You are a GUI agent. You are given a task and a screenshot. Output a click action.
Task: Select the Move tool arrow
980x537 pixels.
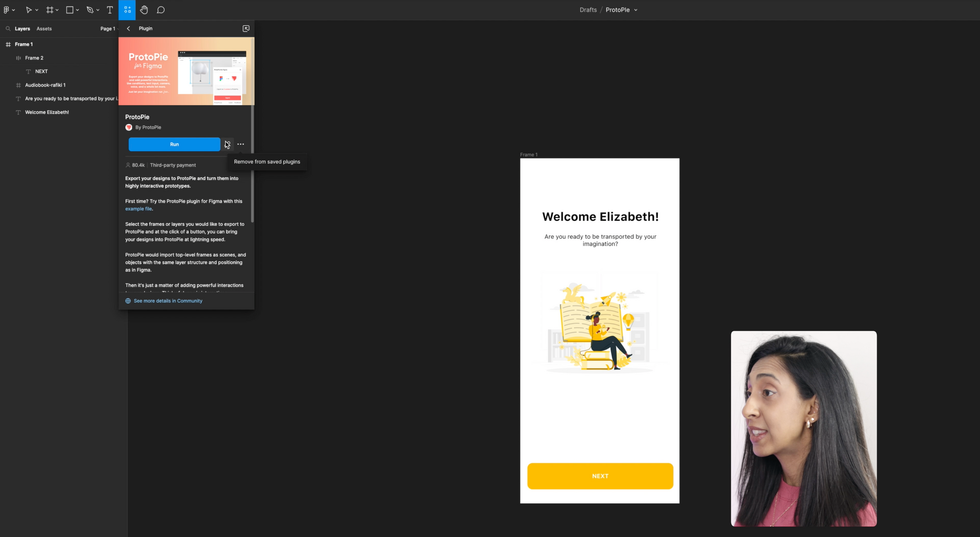28,10
